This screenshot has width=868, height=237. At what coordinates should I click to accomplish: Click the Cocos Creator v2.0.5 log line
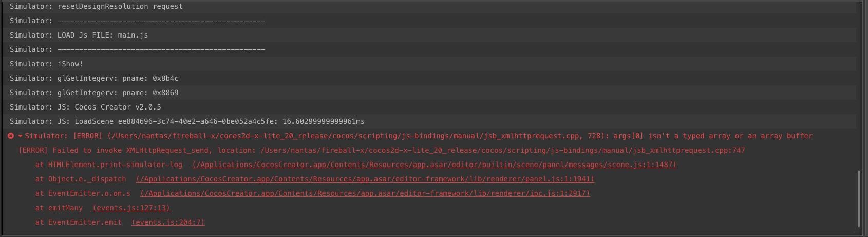pos(85,107)
